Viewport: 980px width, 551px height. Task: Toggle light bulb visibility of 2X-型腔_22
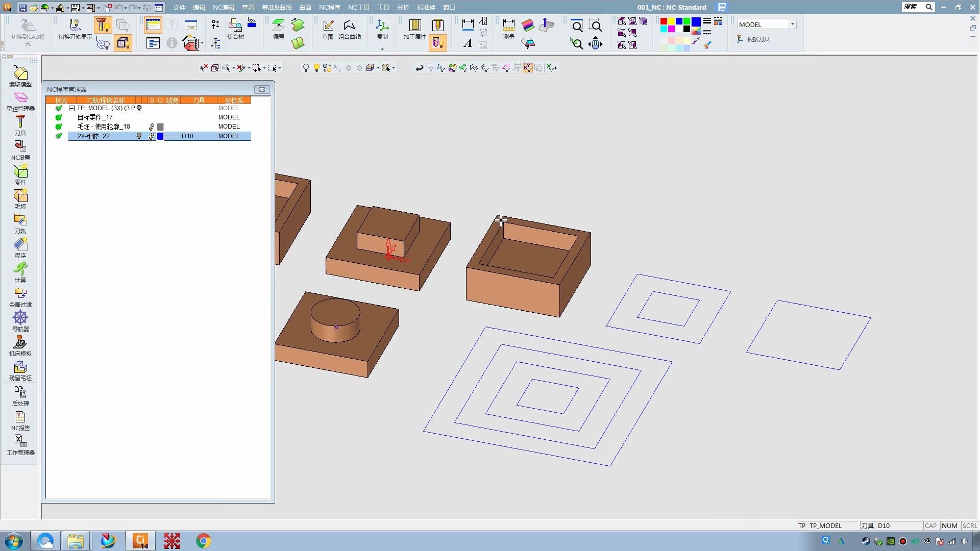[x=139, y=136]
